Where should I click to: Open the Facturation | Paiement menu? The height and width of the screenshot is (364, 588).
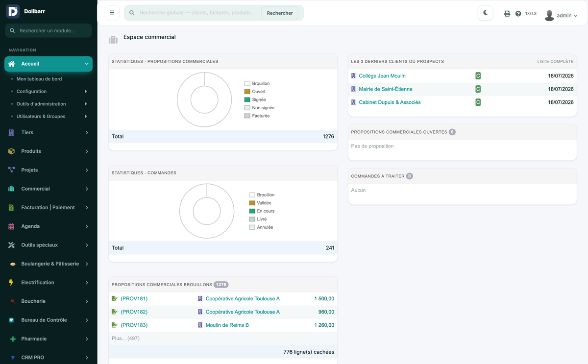click(x=49, y=208)
